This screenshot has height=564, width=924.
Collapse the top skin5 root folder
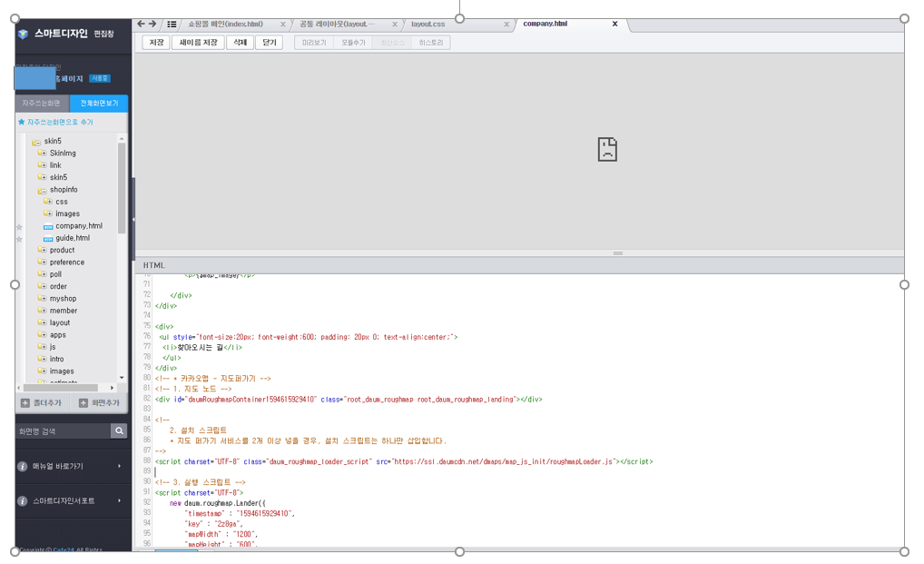[x=36, y=142]
